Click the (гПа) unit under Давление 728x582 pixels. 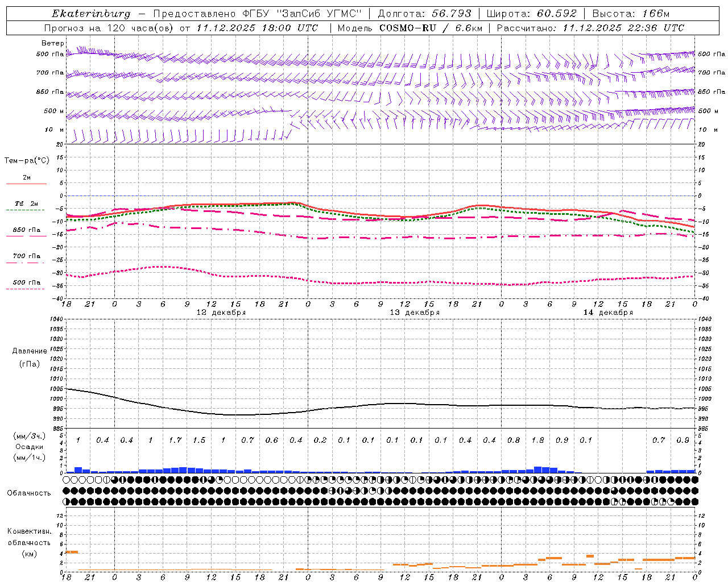point(30,364)
